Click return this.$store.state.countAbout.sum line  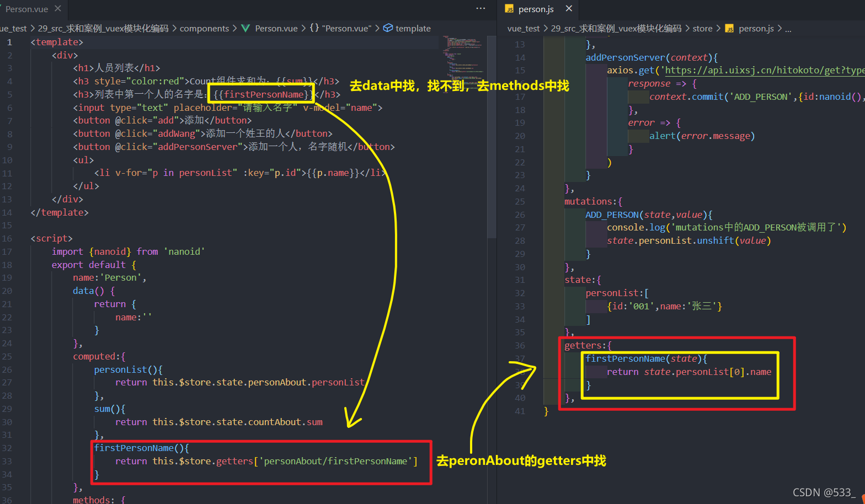[x=219, y=422]
